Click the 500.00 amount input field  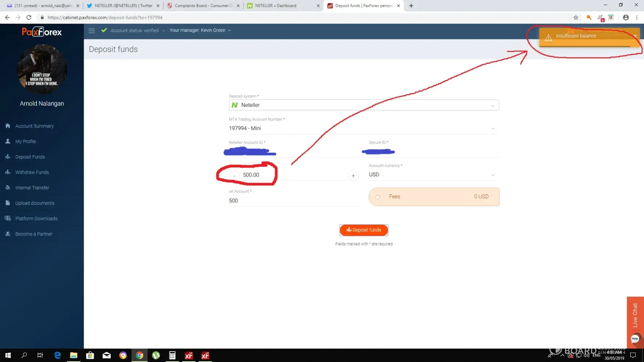tap(293, 175)
